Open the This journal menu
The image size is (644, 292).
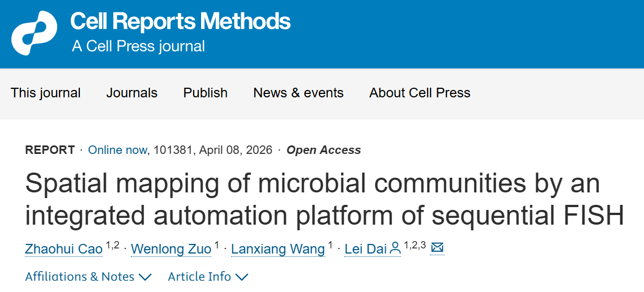46,93
